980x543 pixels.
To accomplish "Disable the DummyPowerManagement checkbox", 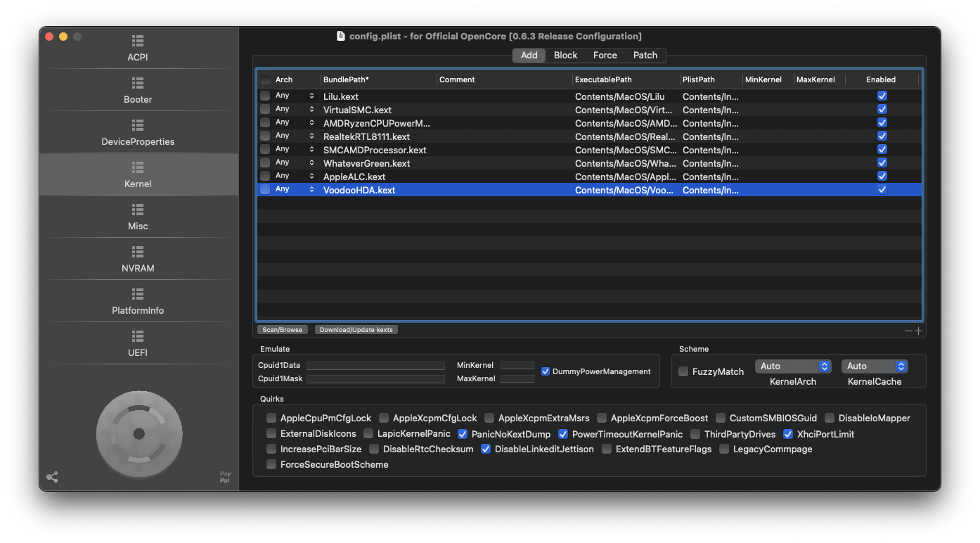I will point(546,371).
